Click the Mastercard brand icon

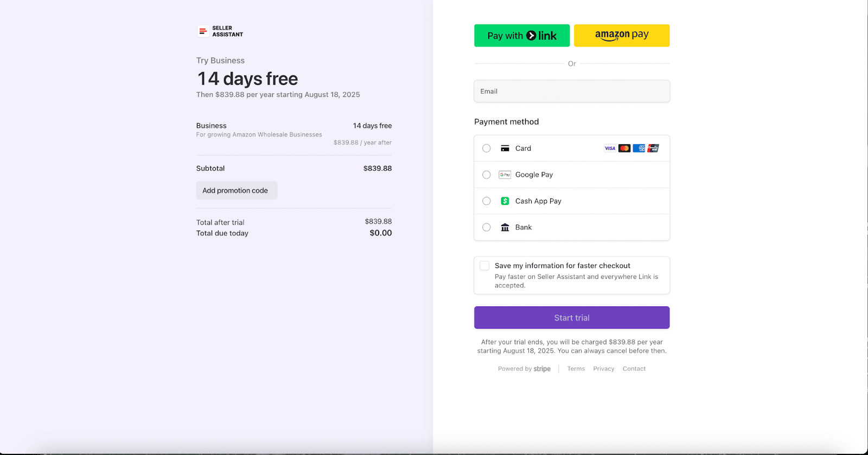point(624,148)
